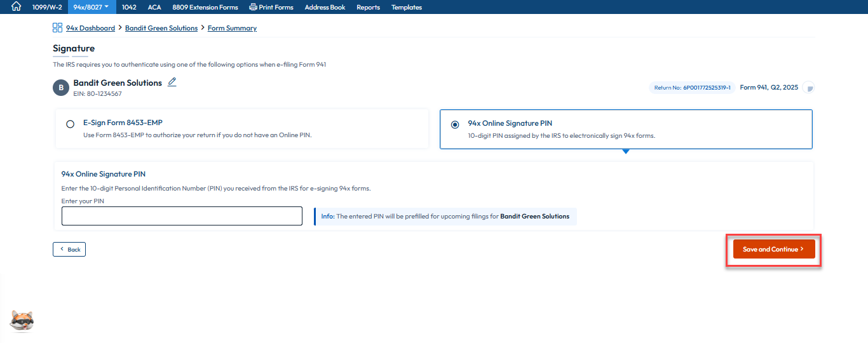This screenshot has width=868, height=343.
Task: Go to the Home icon in the top bar
Action: [17, 7]
